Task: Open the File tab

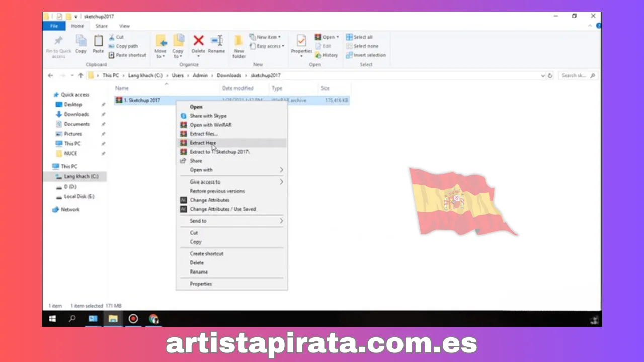Action: tap(54, 26)
